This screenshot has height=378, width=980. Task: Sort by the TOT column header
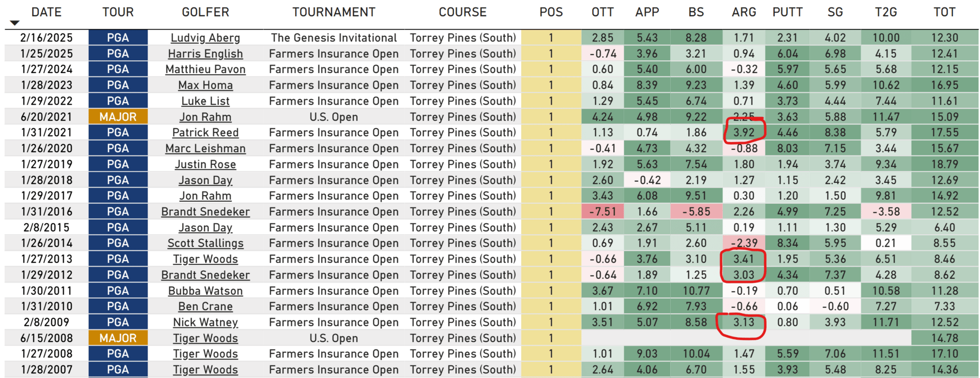point(944,12)
